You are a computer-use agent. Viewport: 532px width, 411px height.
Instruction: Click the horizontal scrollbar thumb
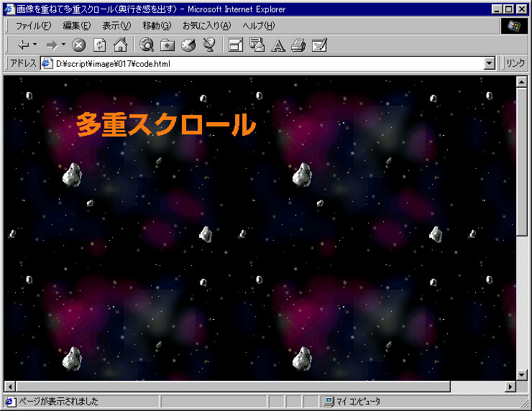click(233, 387)
